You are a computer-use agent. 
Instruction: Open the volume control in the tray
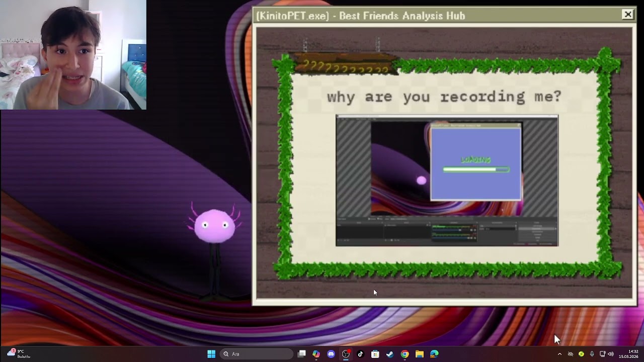pyautogui.click(x=611, y=354)
